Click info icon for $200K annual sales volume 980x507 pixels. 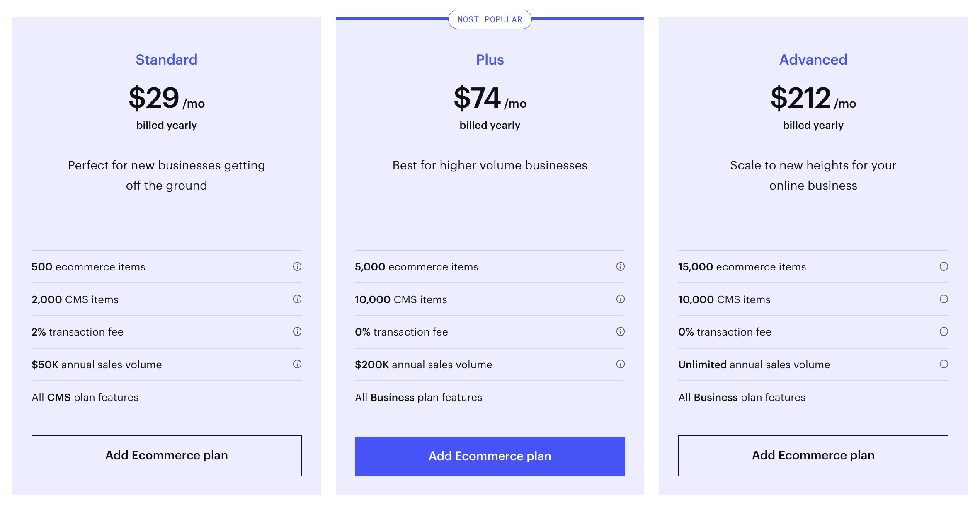tap(621, 364)
